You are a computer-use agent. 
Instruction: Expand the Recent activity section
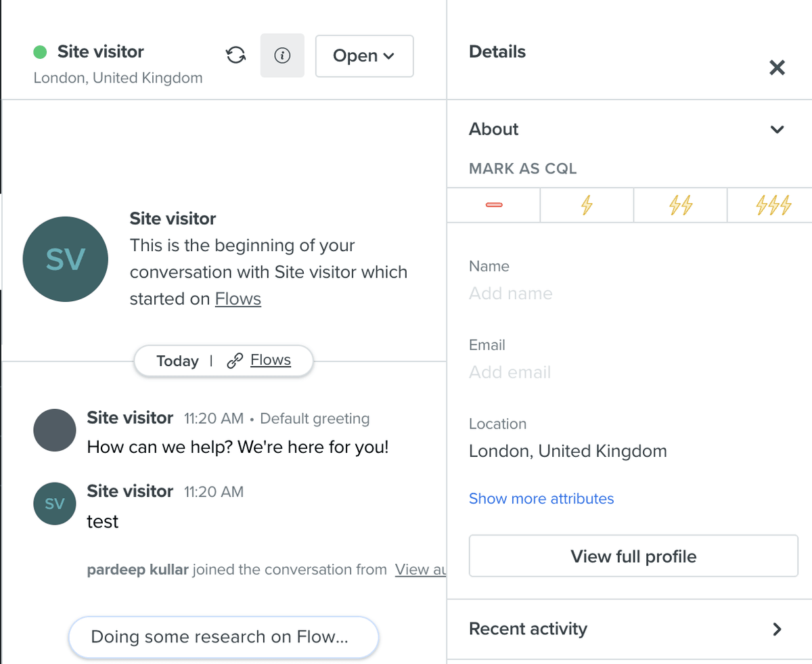(777, 629)
